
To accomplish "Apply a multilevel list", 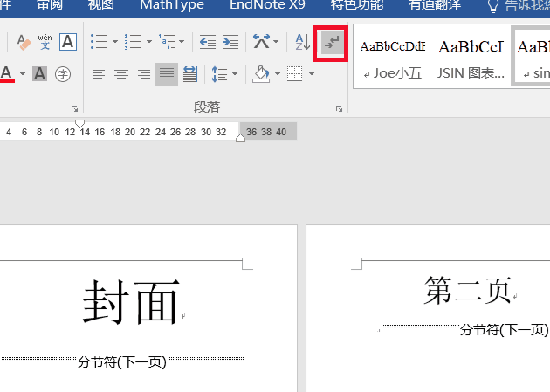I will (x=167, y=42).
